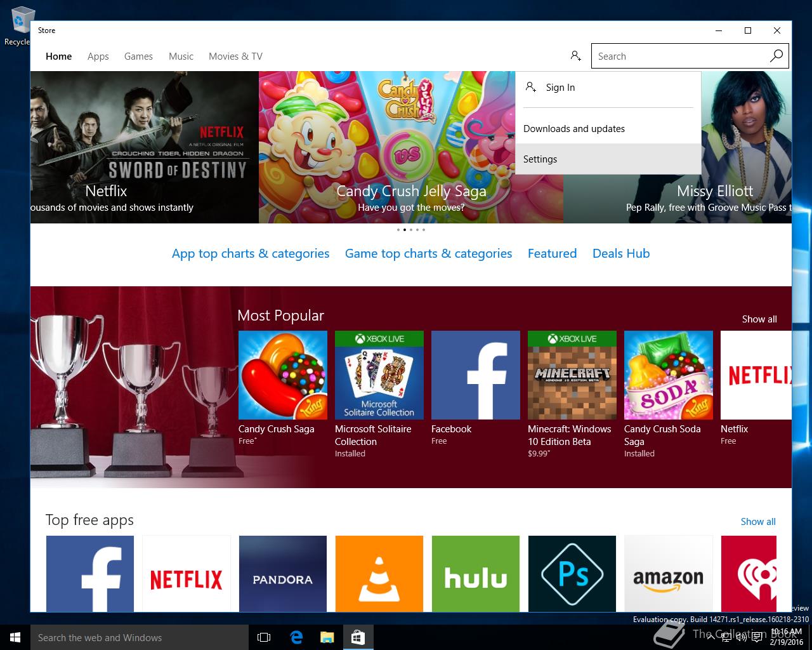The height and width of the screenshot is (650, 812).
Task: Open Candy Crush Saga app tile in Most Popular
Action: [x=283, y=375]
